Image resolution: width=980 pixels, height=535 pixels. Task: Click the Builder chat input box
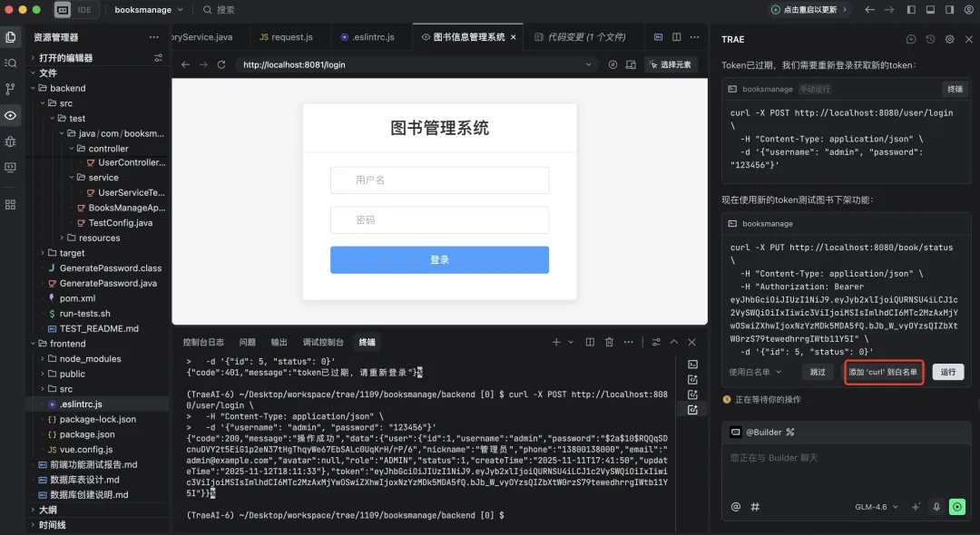point(847,472)
